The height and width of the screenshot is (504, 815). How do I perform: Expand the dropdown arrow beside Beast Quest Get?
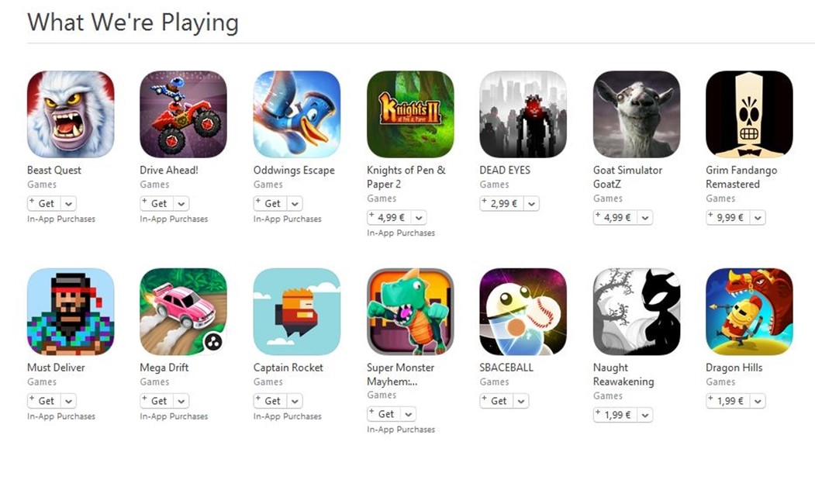coord(68,204)
